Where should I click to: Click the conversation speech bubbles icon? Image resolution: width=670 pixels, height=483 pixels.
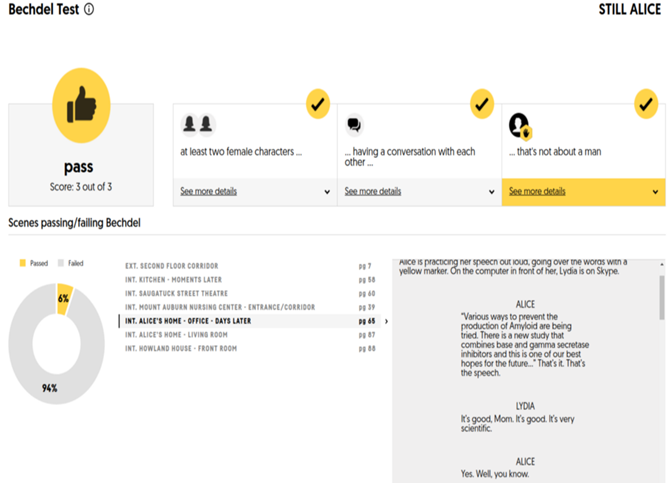[x=354, y=125]
